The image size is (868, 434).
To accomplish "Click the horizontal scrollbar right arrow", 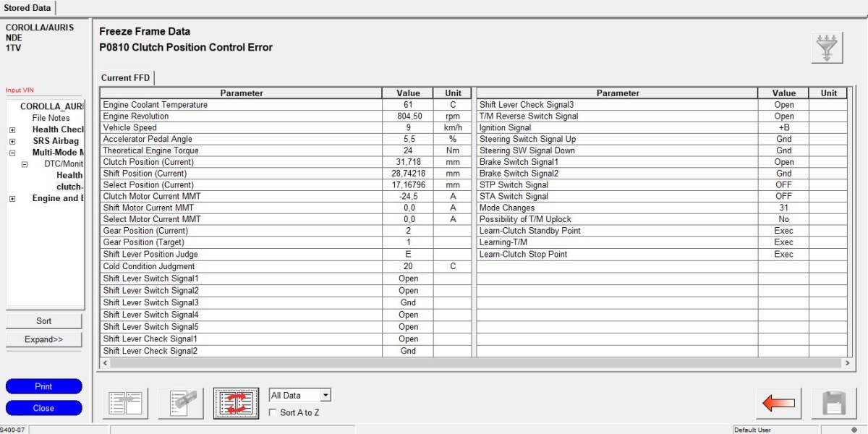I will pos(848,362).
